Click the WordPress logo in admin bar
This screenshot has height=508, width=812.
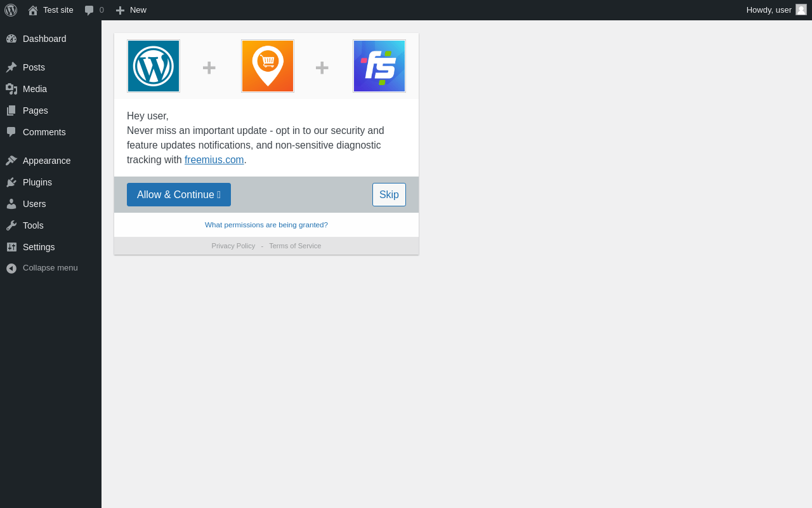point(11,10)
